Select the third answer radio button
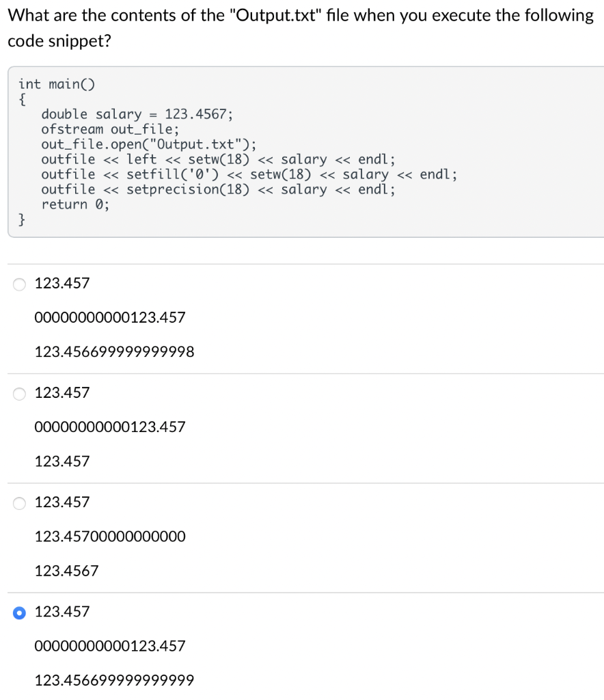The image size is (604, 700). (x=19, y=503)
